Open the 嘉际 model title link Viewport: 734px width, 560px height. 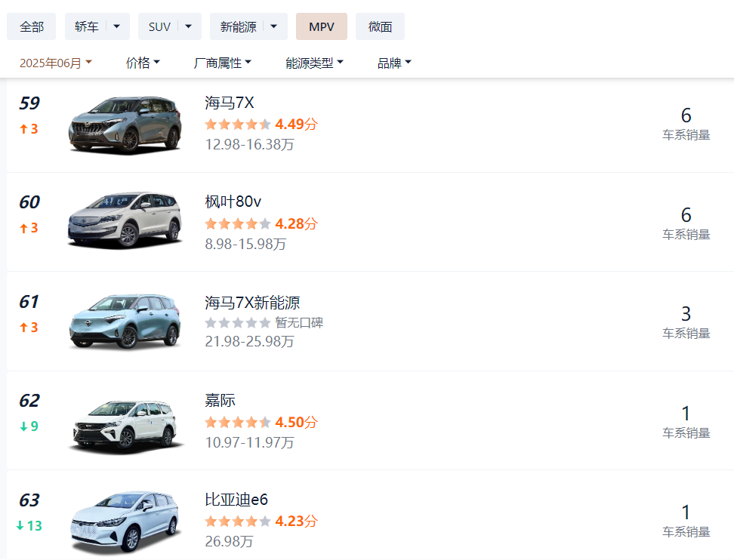click(x=220, y=401)
